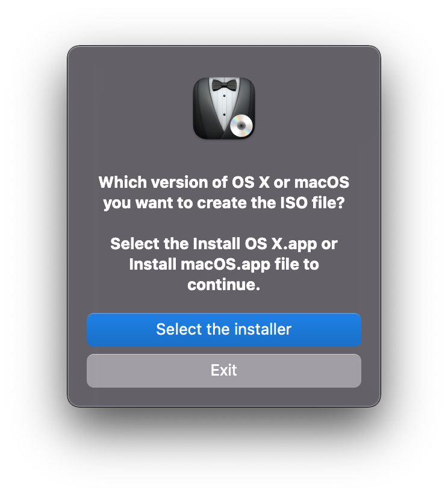Screen dimensions: 448x496
Task: Click the word "continue." in the instructions
Action: (224, 284)
